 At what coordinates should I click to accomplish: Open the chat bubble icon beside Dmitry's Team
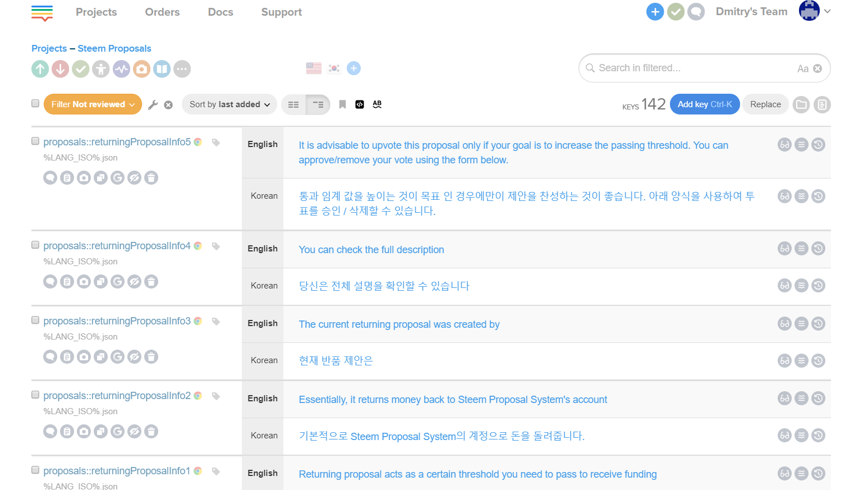tap(696, 12)
